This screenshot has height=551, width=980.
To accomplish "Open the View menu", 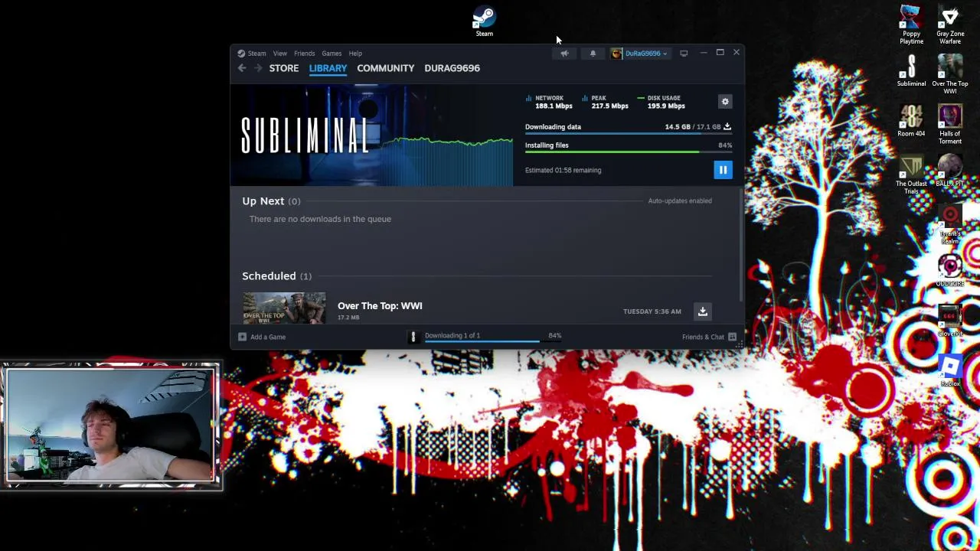I will click(x=280, y=54).
